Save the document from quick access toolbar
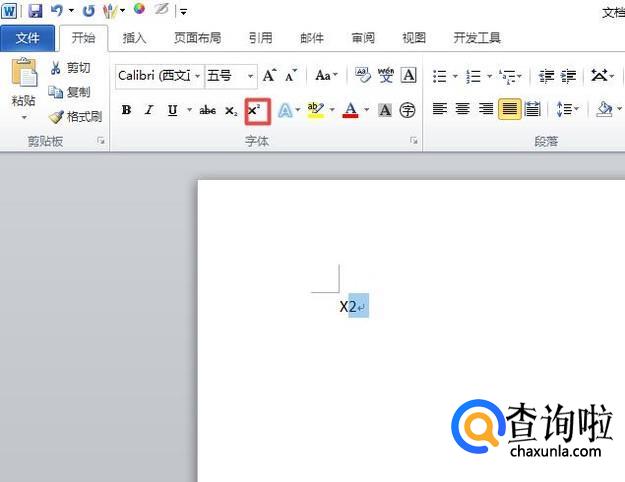The width and height of the screenshot is (625, 482). pos(35,11)
